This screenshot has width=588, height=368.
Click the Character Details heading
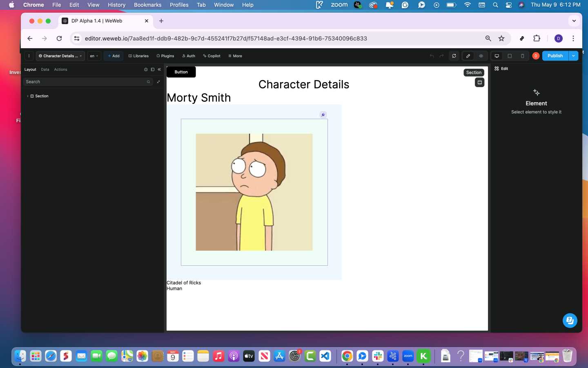tap(304, 85)
